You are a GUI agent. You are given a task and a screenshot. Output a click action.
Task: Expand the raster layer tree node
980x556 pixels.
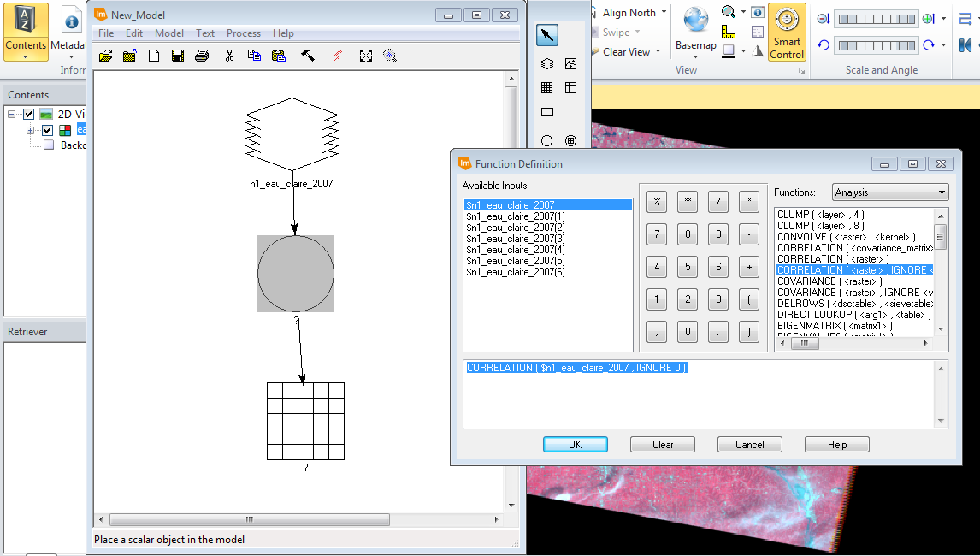coord(29,130)
